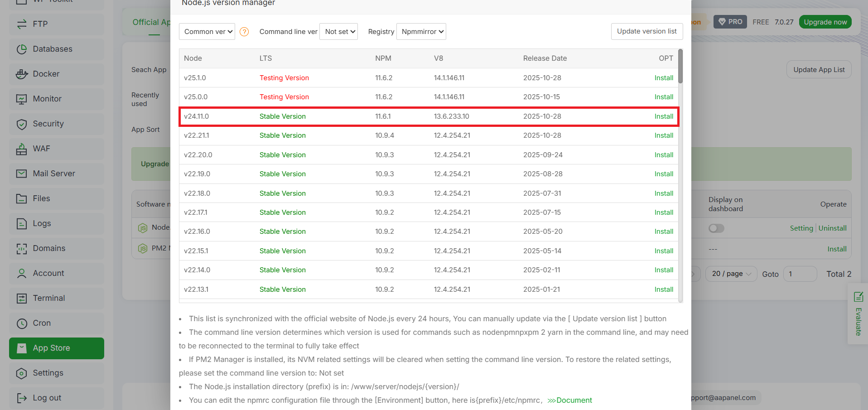This screenshot has height=410, width=868.
Task: Click Node.js app icon in software list
Action: pyautogui.click(x=143, y=228)
